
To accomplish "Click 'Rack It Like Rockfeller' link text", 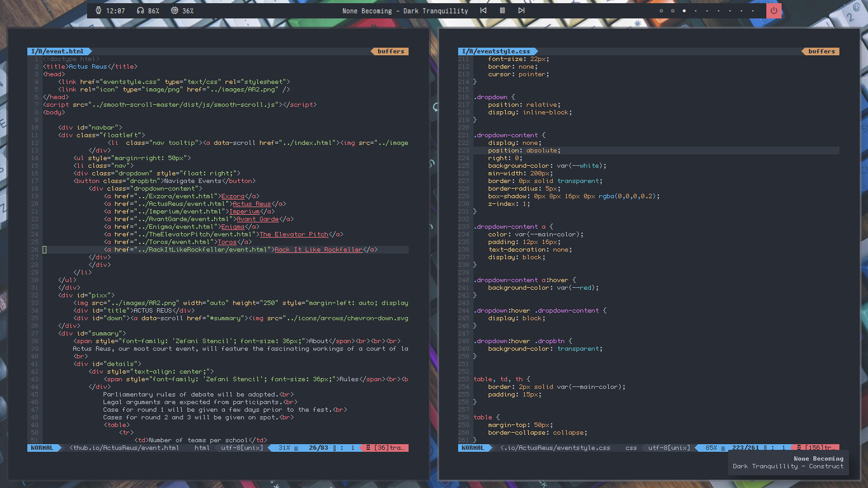I will pos(318,250).
